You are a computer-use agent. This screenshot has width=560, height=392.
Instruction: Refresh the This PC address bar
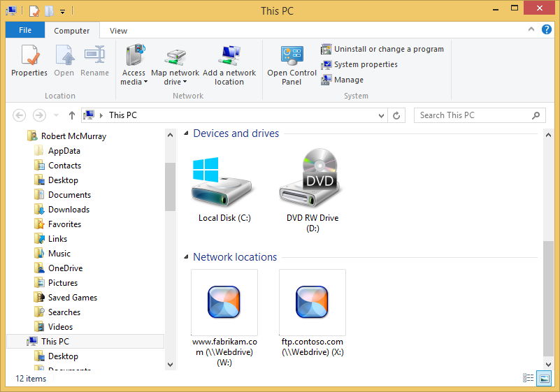click(397, 115)
